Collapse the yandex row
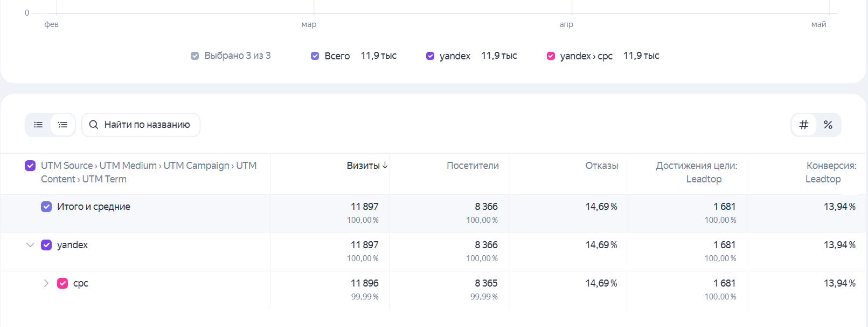 coord(30,245)
